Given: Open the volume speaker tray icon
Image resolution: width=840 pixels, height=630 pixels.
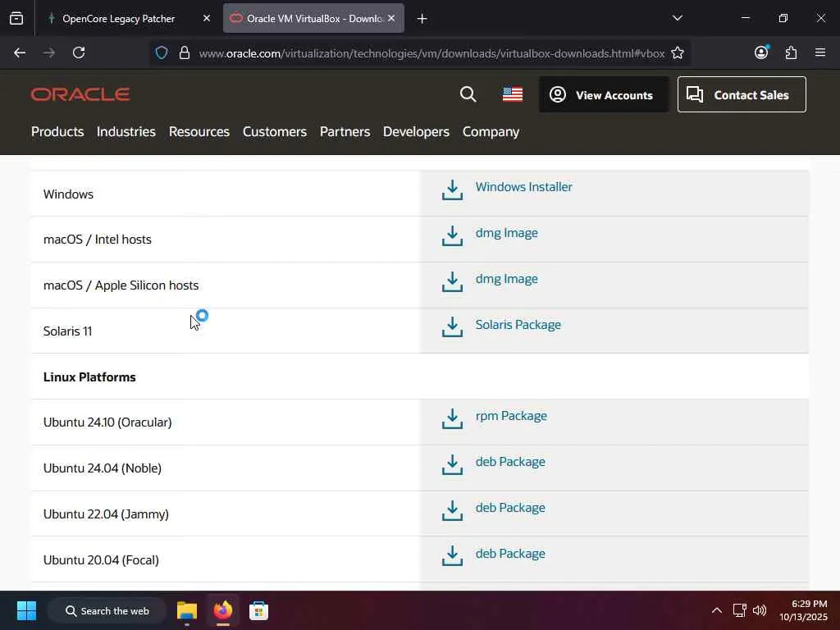Looking at the screenshot, I should point(760,610).
